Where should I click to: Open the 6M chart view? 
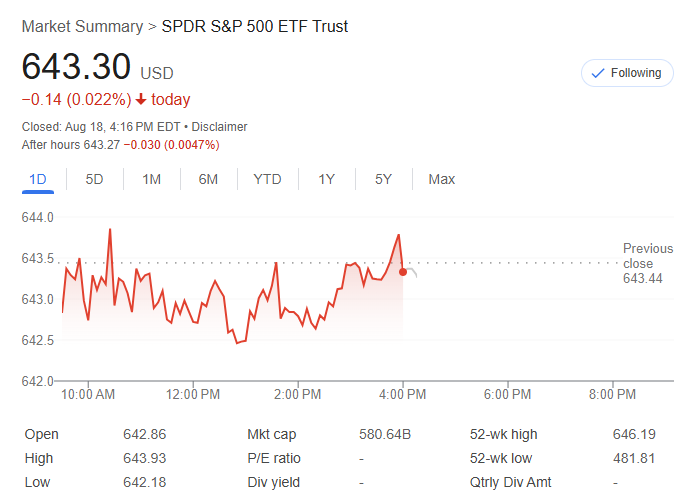tap(208, 179)
